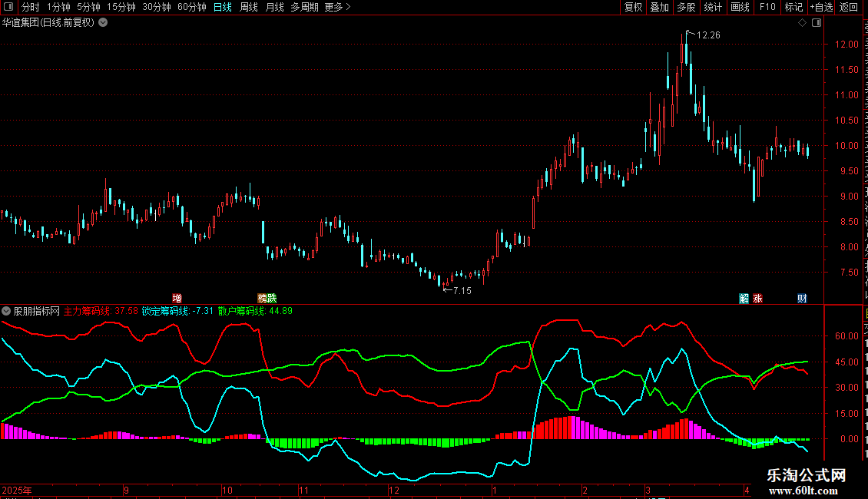
Task: Select the 1分钟 period
Action: coord(58,7)
